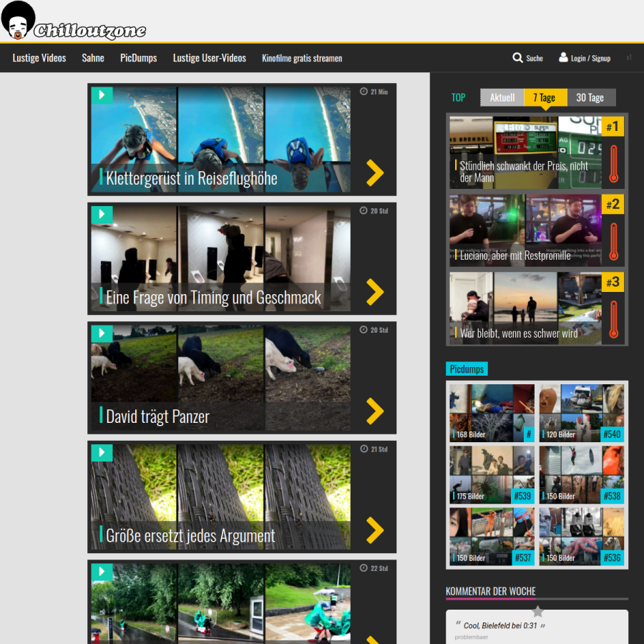This screenshot has width=644, height=644.
Task: Click the TOP label
Action: [x=459, y=98]
